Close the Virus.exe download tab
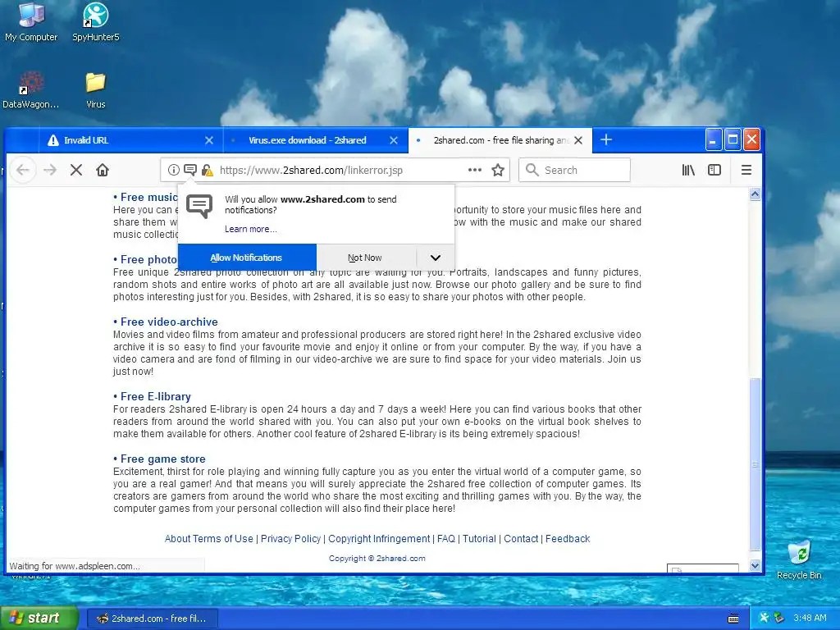840x630 pixels. click(x=394, y=140)
